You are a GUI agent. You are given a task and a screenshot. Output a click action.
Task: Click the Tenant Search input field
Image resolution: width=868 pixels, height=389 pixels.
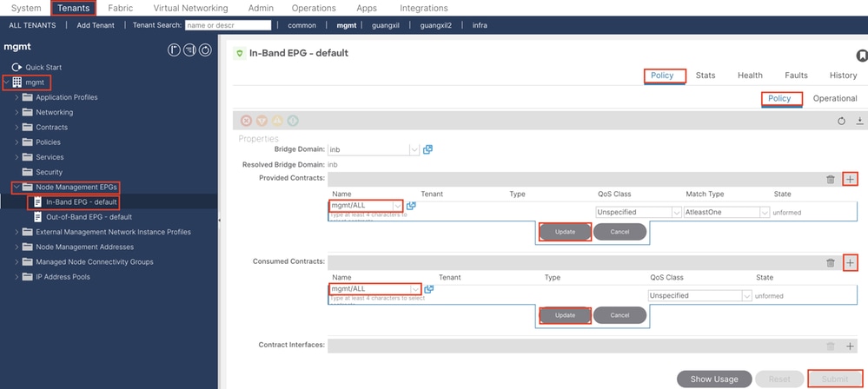(228, 25)
